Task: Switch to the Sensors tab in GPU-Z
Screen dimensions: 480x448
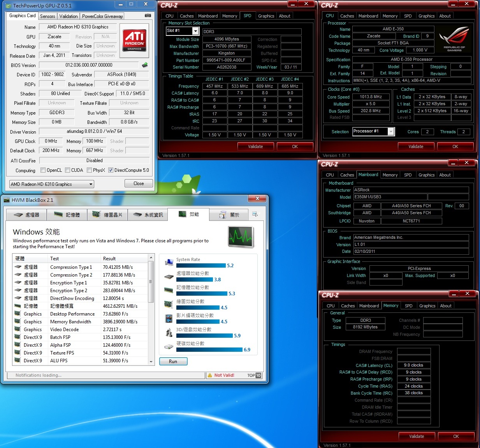Action: (47, 16)
